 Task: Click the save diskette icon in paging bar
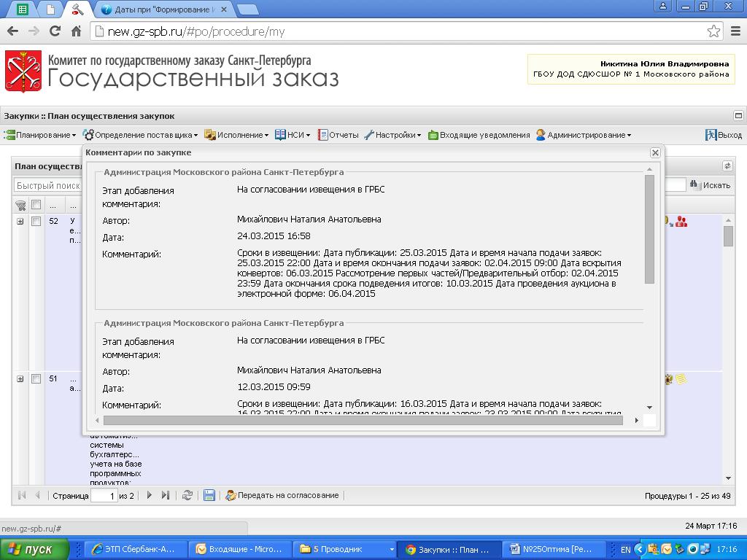(209, 495)
